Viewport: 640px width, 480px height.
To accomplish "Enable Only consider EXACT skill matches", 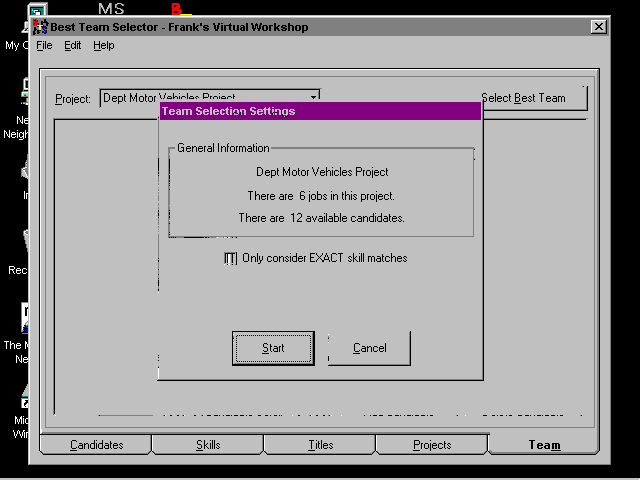I will [x=231, y=258].
